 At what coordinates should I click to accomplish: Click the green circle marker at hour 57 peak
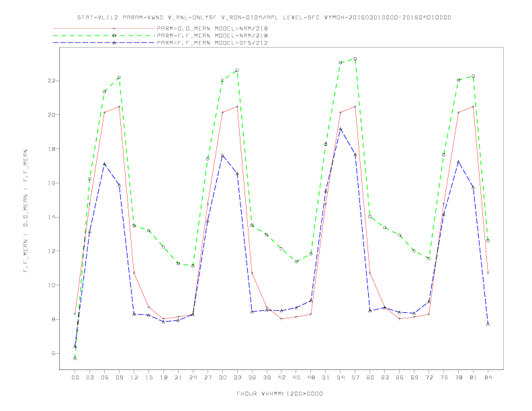click(355, 58)
